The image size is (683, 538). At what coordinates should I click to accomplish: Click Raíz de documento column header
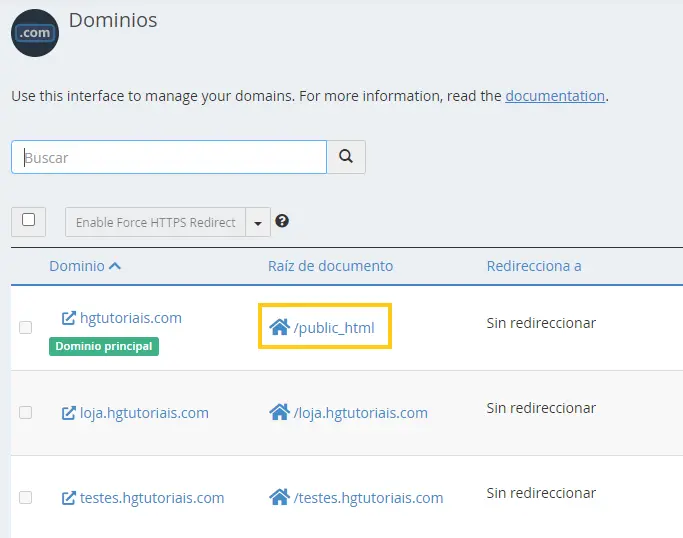330,266
